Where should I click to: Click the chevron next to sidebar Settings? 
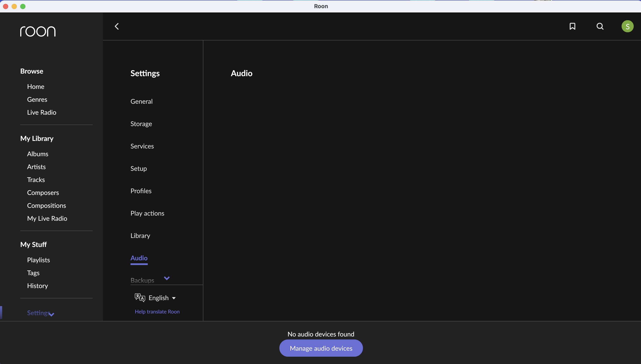pyautogui.click(x=51, y=315)
